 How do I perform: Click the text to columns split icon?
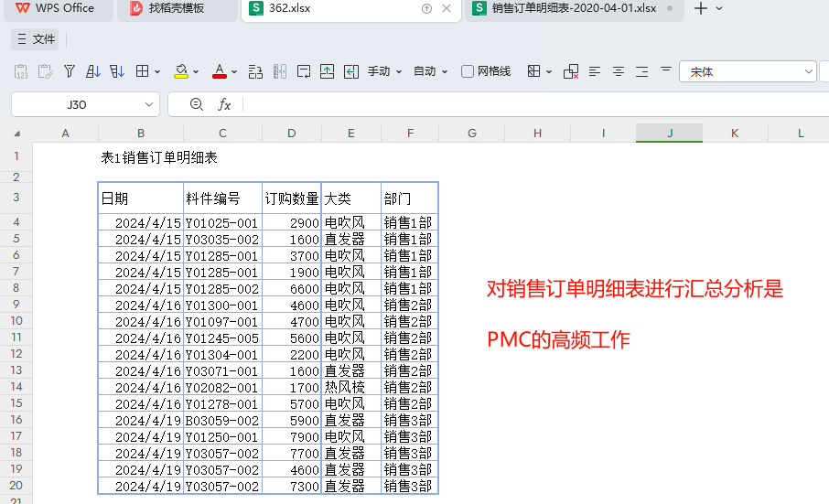tap(280, 71)
